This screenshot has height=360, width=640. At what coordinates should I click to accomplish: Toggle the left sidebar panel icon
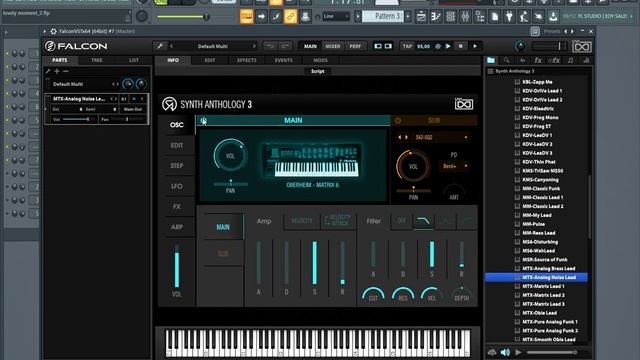tap(378, 46)
